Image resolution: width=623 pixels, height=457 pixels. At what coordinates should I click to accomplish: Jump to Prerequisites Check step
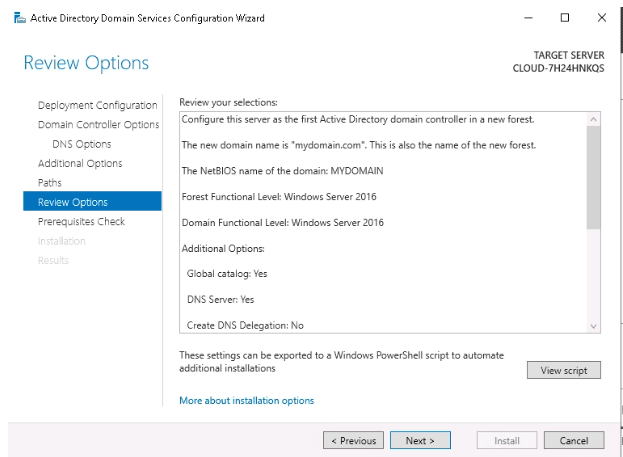[x=81, y=221]
